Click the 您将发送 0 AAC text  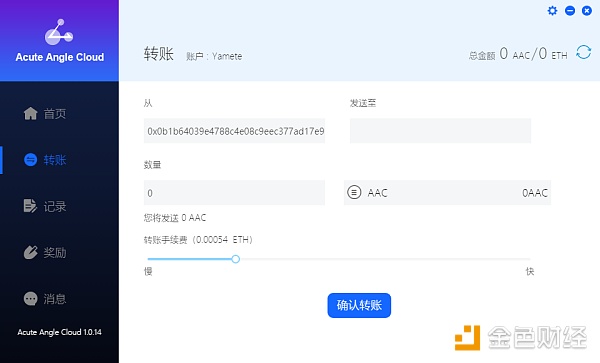(x=175, y=218)
